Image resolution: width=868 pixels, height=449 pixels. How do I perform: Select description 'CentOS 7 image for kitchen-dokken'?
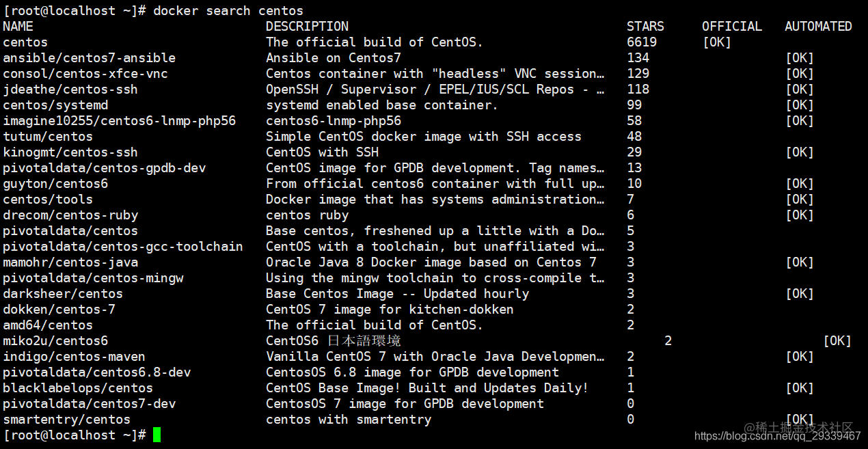tap(390, 310)
